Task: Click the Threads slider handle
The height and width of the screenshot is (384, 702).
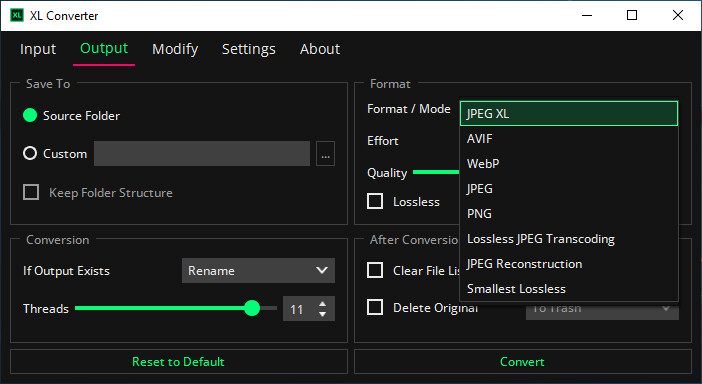Action: click(253, 308)
